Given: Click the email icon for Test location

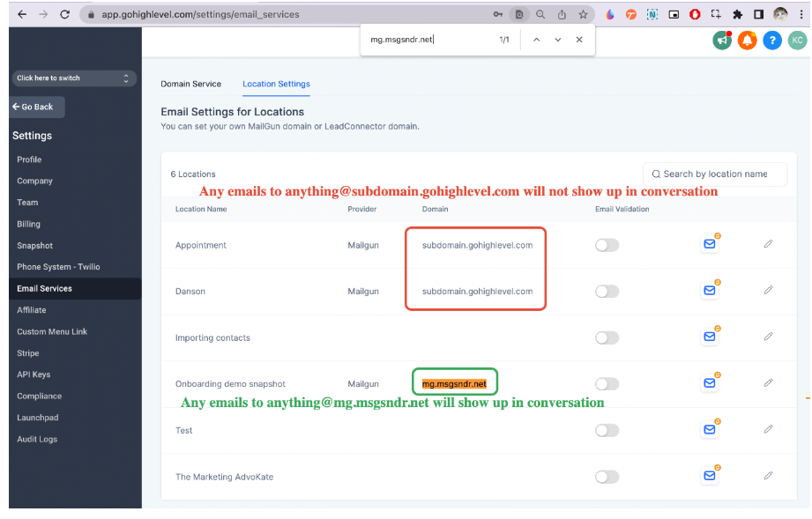Looking at the screenshot, I should click(x=709, y=430).
